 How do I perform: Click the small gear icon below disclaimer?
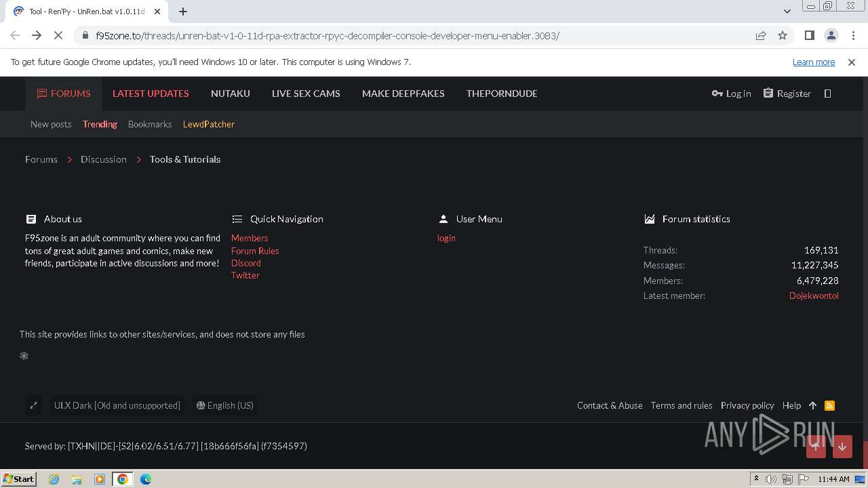tap(24, 356)
